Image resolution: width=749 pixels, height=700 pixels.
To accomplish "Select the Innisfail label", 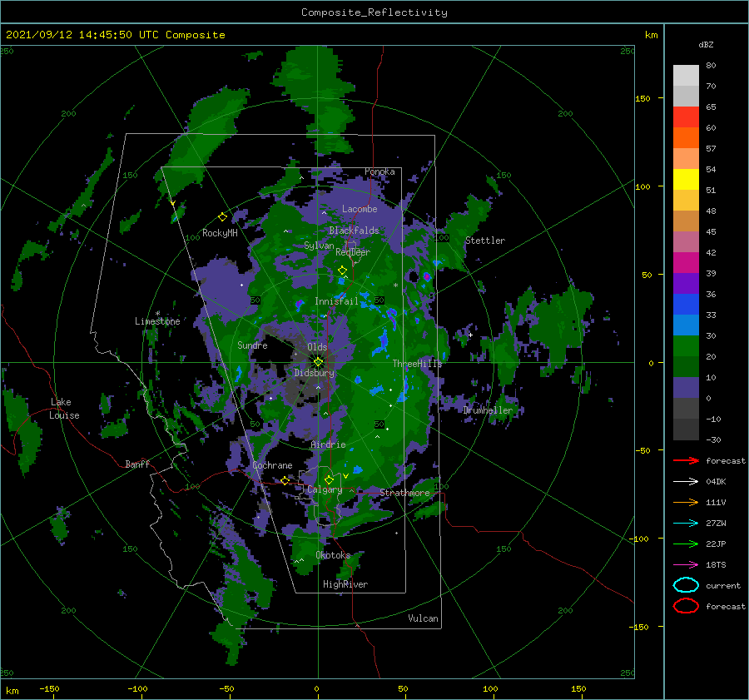I will [336, 301].
